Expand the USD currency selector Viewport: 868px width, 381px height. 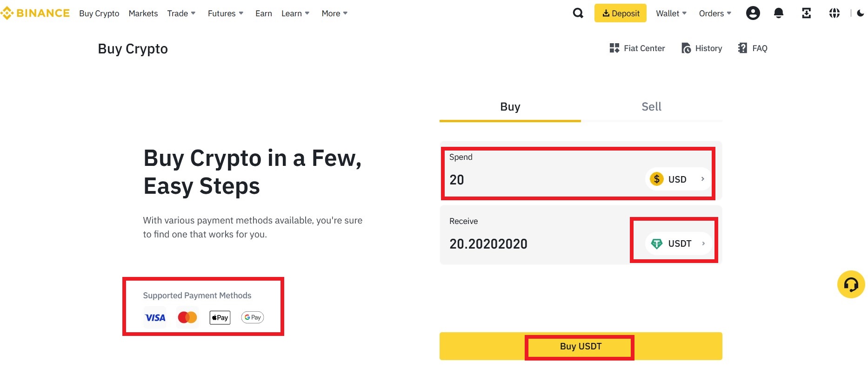point(678,179)
